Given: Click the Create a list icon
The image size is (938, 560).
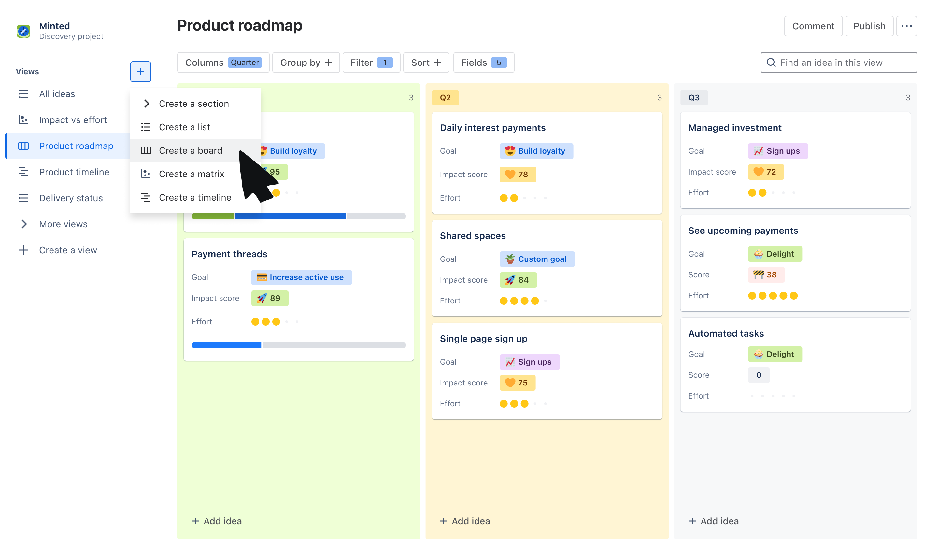Looking at the screenshot, I should 147,127.
